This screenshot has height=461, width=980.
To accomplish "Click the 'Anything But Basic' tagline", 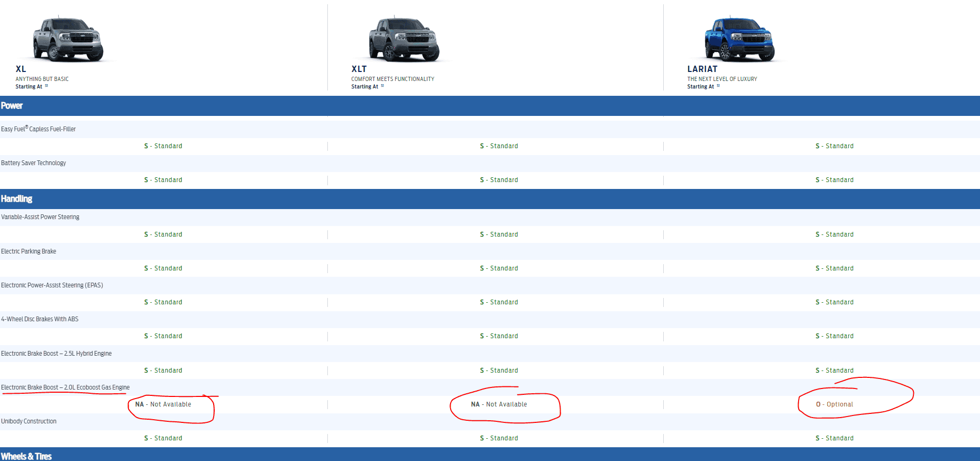I will [x=42, y=79].
